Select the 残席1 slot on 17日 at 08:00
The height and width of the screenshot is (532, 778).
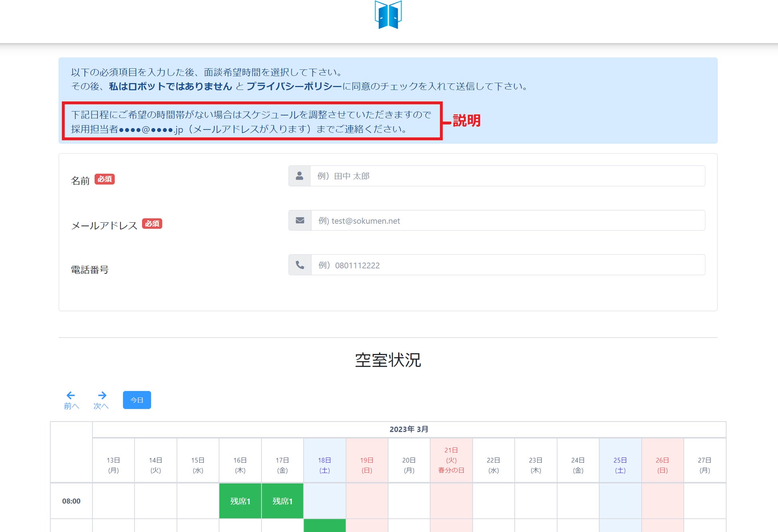coord(282,501)
